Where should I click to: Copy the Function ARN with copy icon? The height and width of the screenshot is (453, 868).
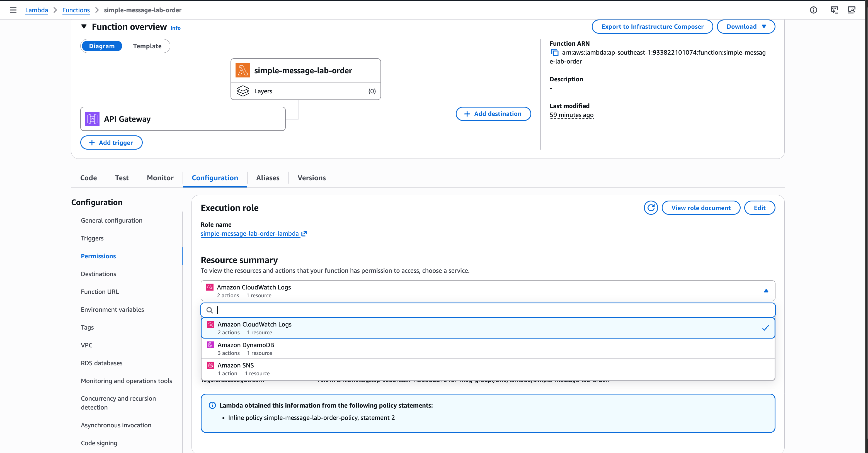coord(555,53)
